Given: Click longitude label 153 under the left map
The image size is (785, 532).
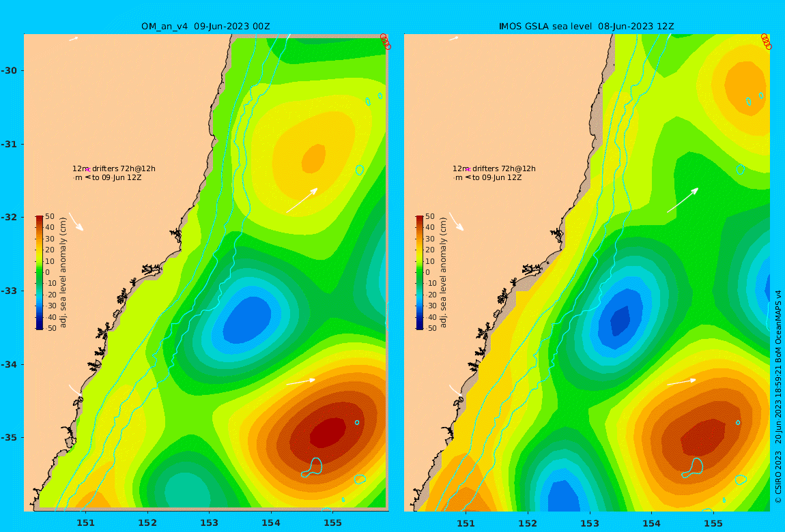Looking at the screenshot, I should [210, 523].
